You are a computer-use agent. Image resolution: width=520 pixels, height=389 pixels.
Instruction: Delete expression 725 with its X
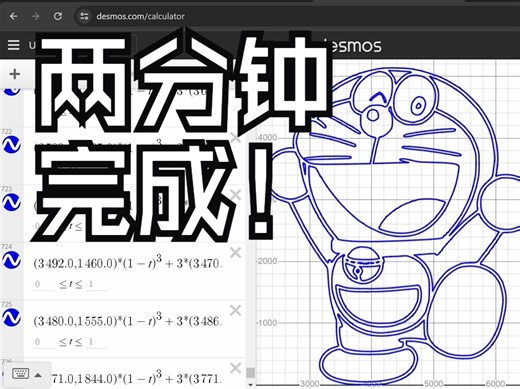[x=236, y=310]
